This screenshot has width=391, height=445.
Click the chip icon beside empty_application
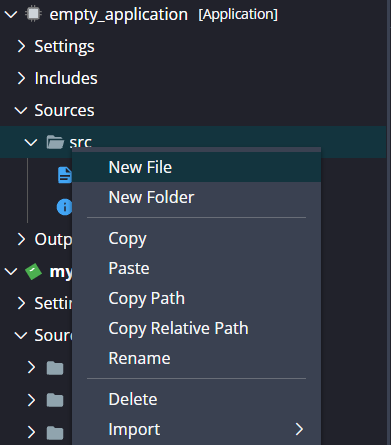coord(33,14)
